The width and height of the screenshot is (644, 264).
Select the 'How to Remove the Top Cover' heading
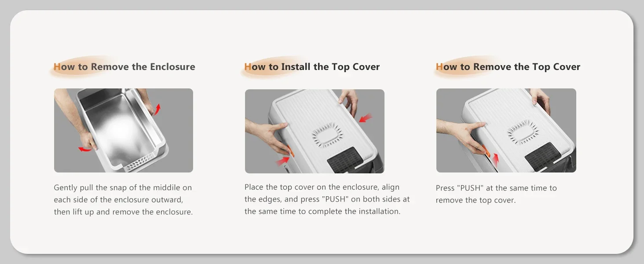click(x=508, y=67)
